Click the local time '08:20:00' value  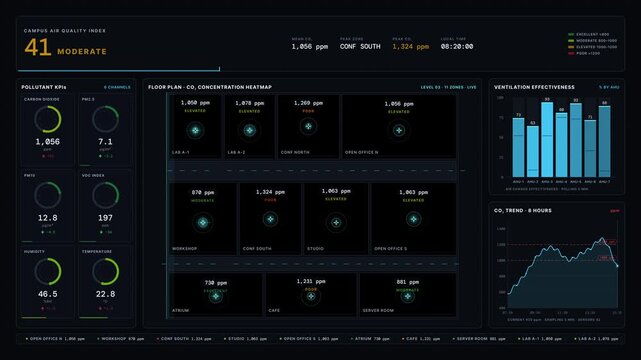[x=457, y=47]
